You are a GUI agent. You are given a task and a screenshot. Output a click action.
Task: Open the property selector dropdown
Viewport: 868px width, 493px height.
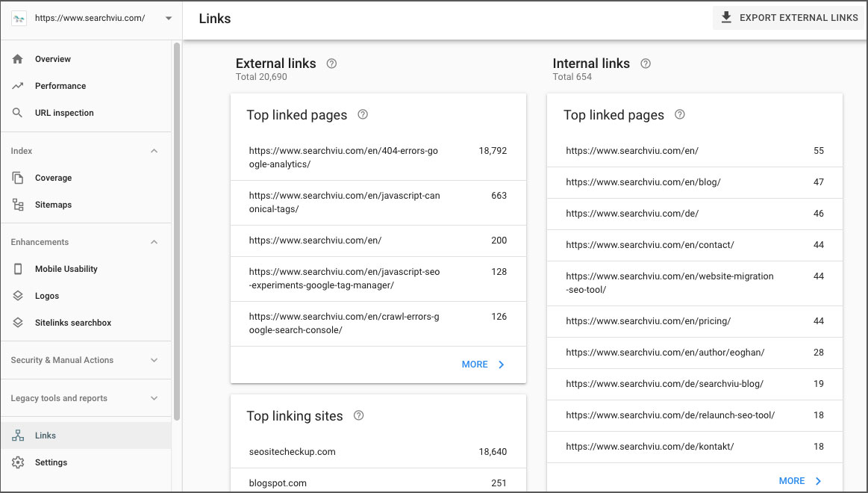pyautogui.click(x=168, y=18)
